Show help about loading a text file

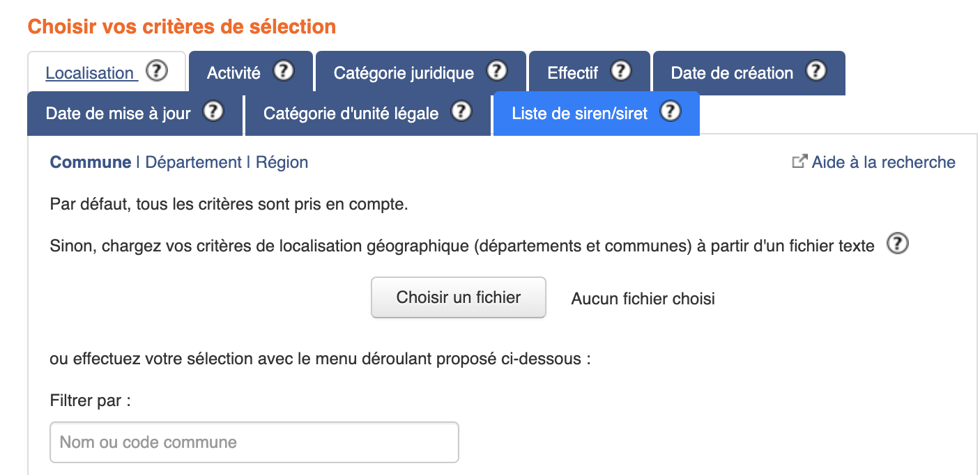tap(898, 245)
